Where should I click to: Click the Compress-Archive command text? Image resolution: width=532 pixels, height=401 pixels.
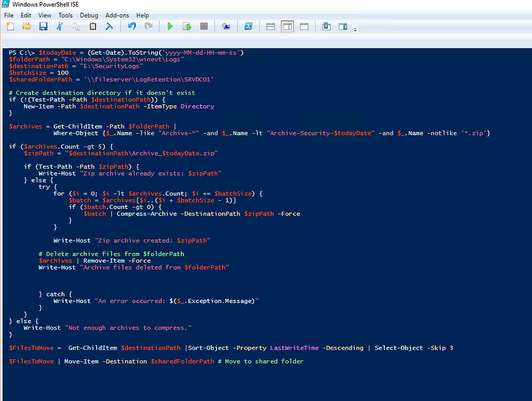coord(147,214)
